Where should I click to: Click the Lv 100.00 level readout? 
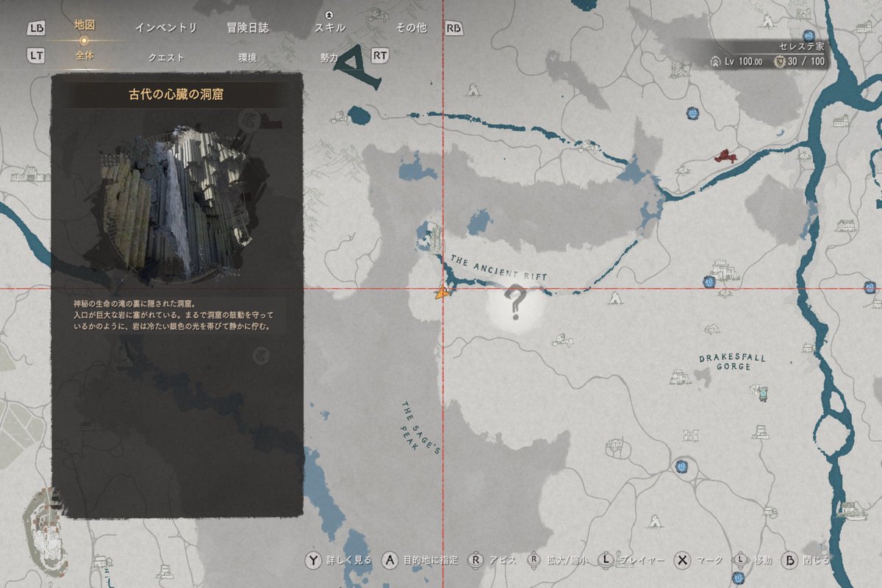point(744,62)
